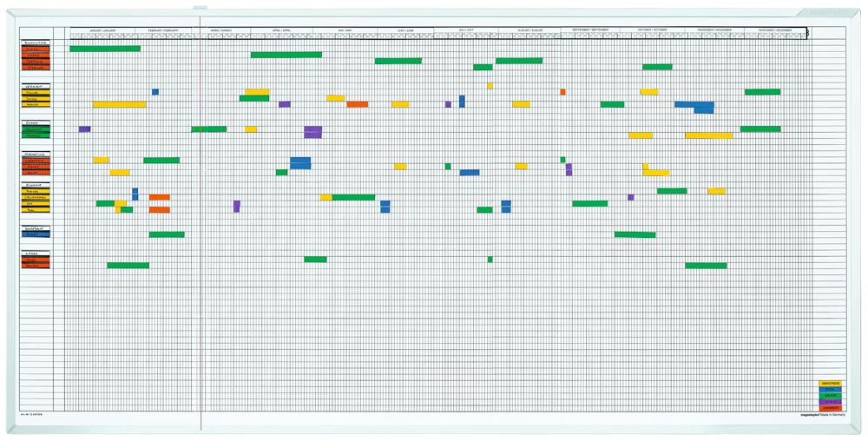Click the single blue row label in left column
This screenshot has height=441, width=868.
pos(36,234)
